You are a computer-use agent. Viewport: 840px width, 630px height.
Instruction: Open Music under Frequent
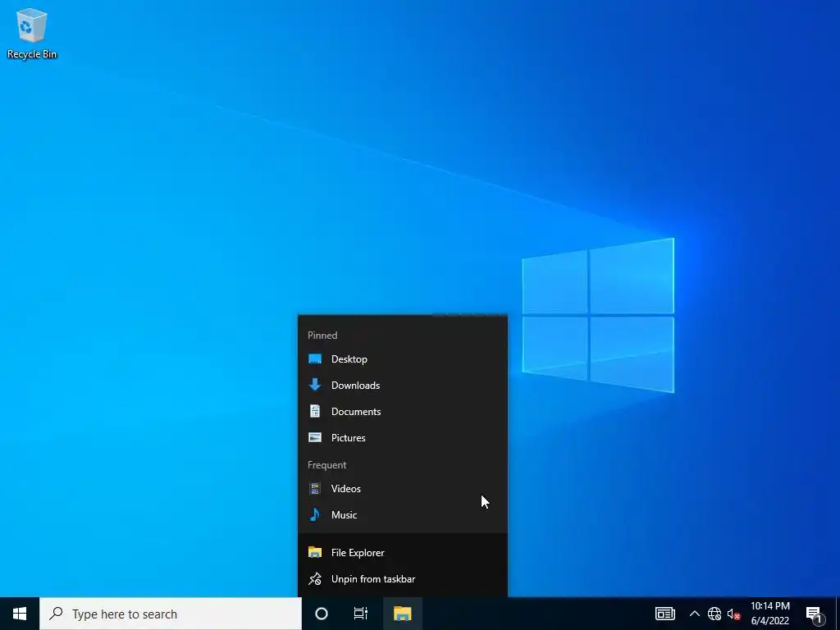pos(402,515)
